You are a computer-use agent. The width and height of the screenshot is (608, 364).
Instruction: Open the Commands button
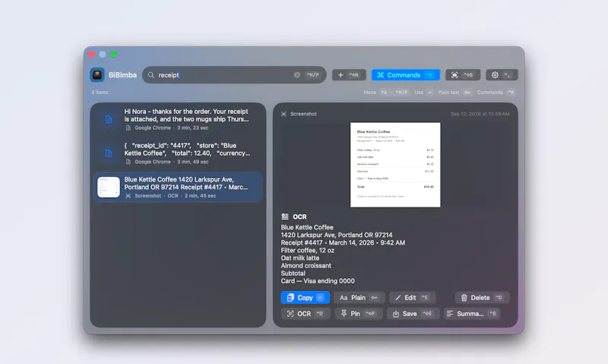406,74
